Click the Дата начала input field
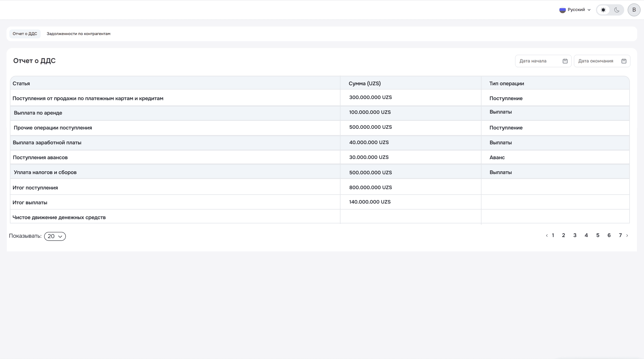The height and width of the screenshot is (359, 644). 538,61
